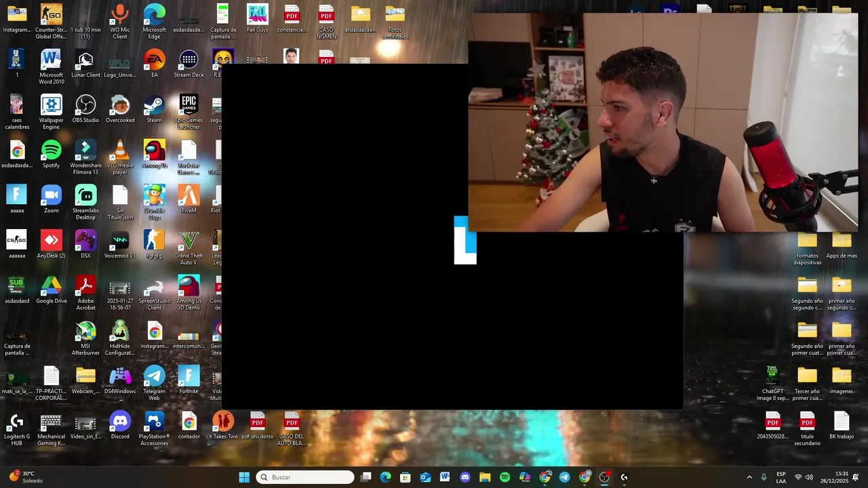
Task: Select 'Mechanical Gaming K...' desktop icon
Action: (51, 428)
